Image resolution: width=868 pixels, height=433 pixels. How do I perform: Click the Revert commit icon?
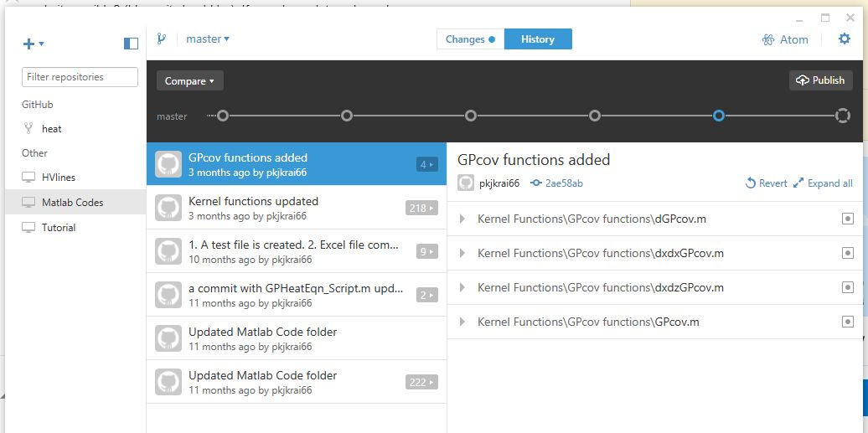coord(751,183)
